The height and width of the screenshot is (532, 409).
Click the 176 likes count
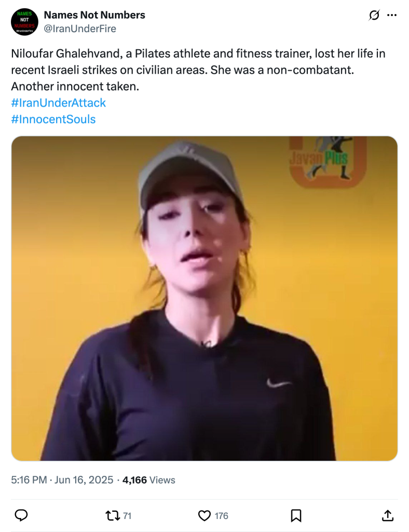coord(221,516)
